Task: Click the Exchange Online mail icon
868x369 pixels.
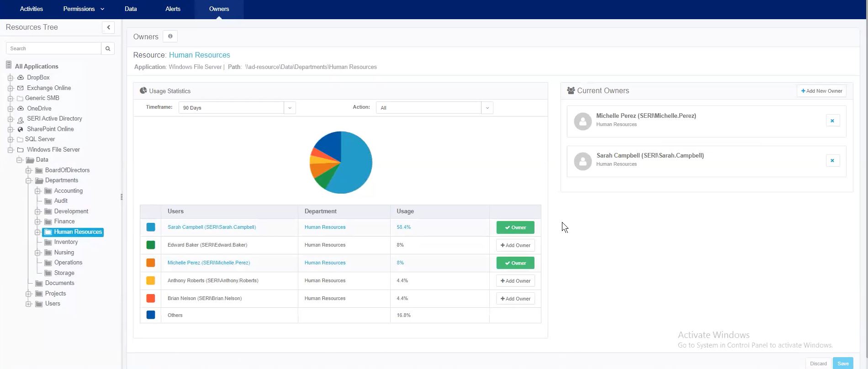Action: pyautogui.click(x=21, y=88)
